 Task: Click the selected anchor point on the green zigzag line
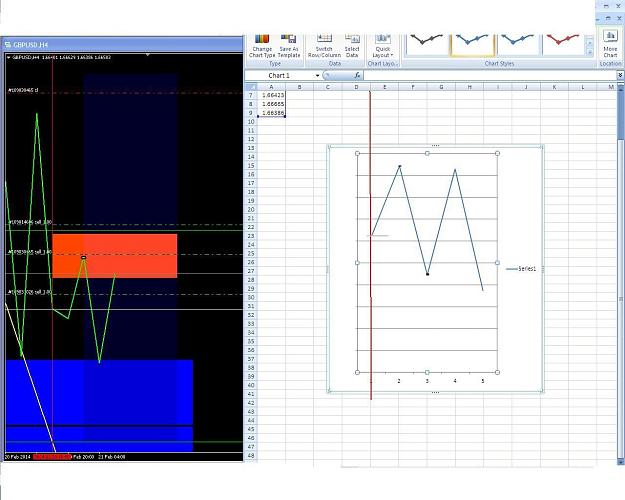point(84,258)
